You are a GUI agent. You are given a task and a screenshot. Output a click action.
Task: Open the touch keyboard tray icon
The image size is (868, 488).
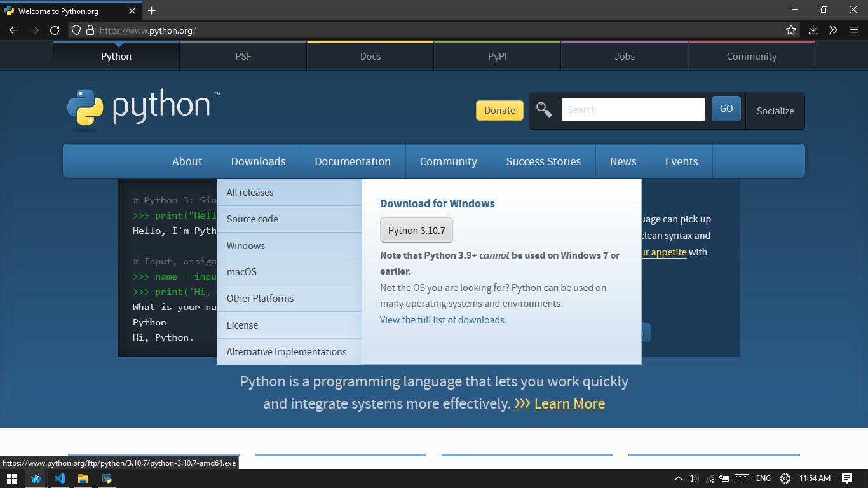[x=742, y=478]
